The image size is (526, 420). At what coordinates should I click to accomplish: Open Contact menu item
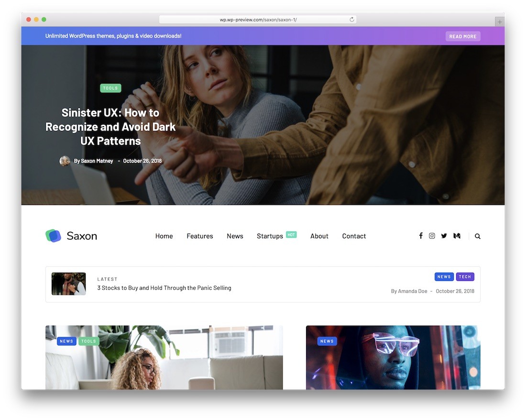[354, 236]
